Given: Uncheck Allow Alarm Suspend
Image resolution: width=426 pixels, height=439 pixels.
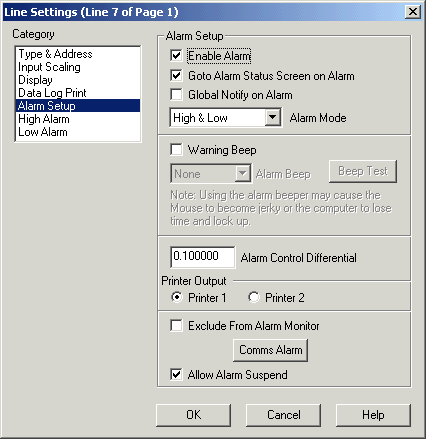Looking at the screenshot, I should (x=176, y=374).
